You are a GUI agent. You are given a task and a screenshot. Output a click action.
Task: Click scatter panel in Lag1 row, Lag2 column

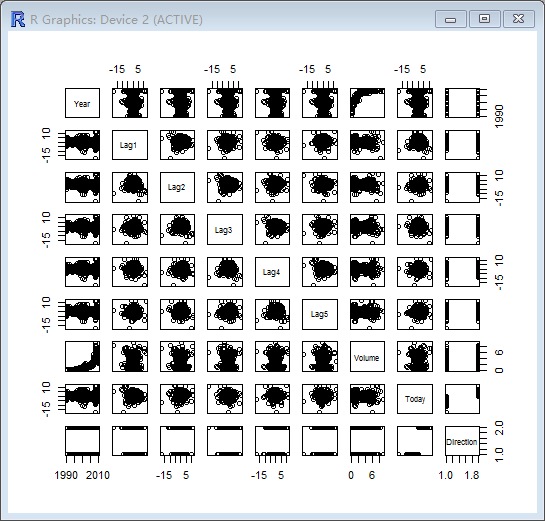[177, 145]
